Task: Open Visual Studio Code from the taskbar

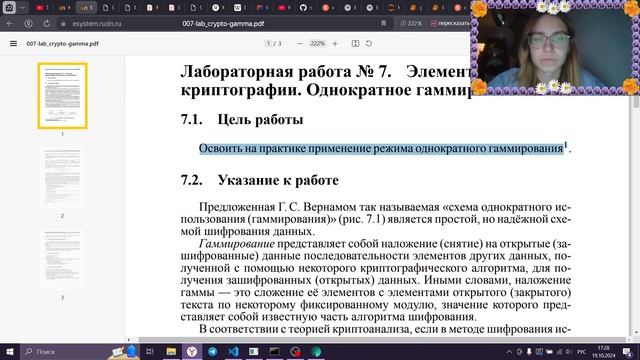Action: pyautogui.click(x=233, y=351)
